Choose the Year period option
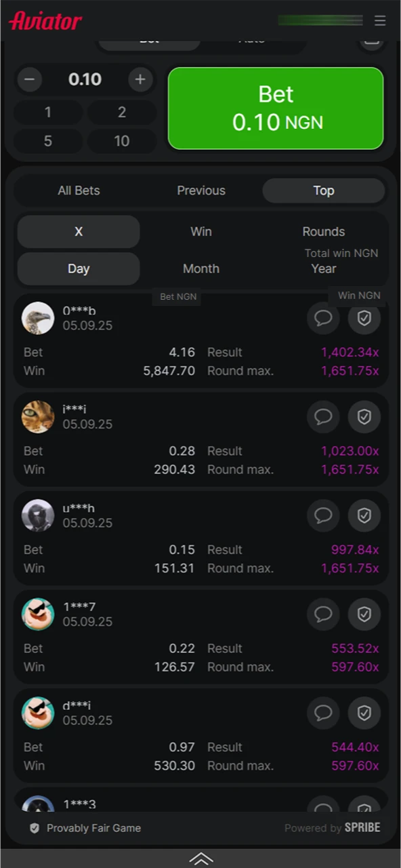The height and width of the screenshot is (868, 401). pos(323,269)
